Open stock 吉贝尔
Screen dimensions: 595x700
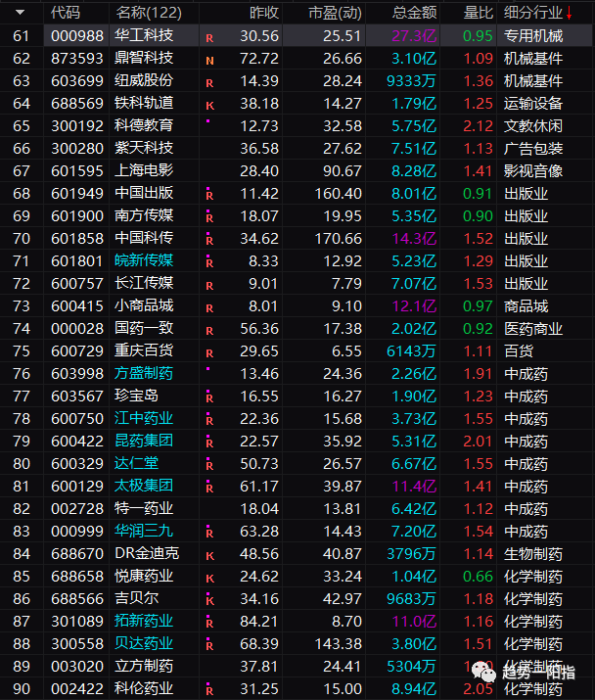(137, 598)
